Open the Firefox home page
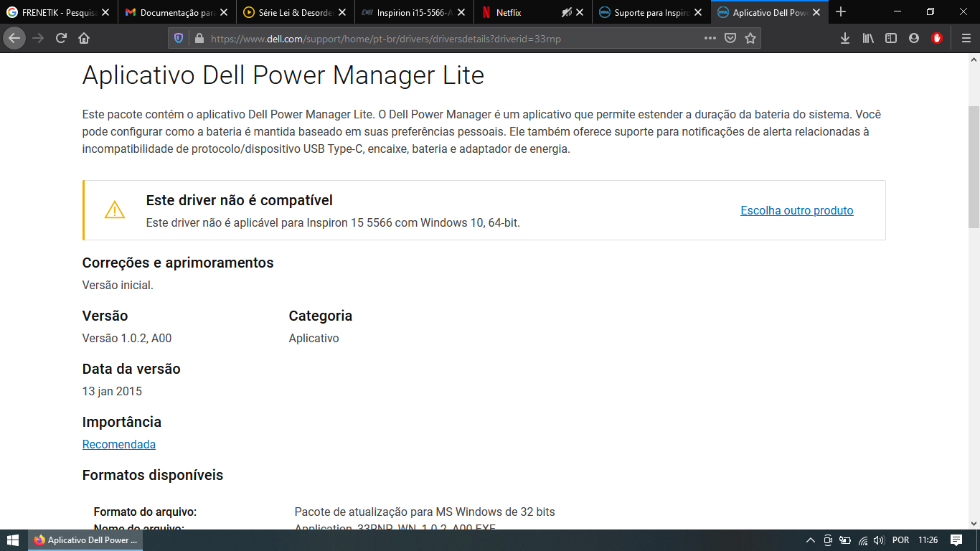Viewport: 980px width, 551px height. point(84,38)
